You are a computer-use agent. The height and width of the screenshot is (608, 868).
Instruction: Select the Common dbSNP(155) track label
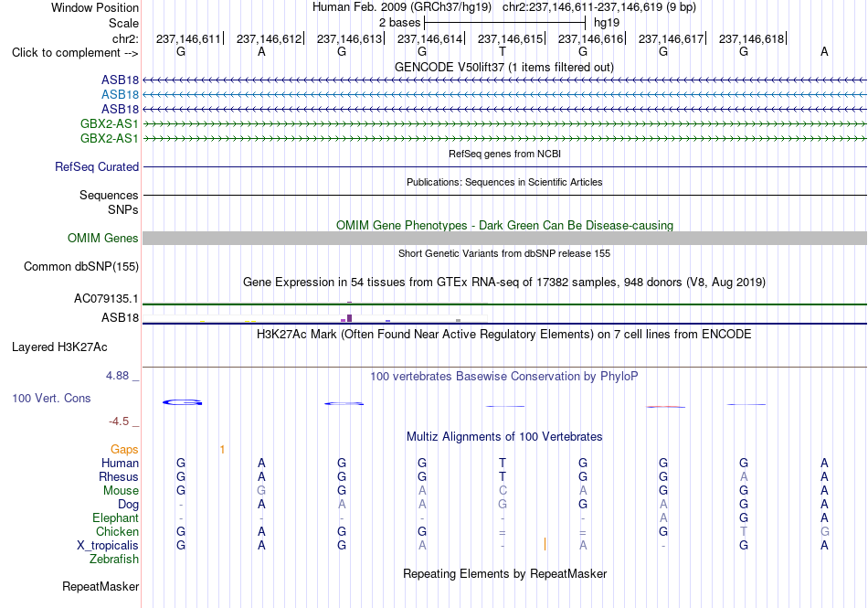pos(81,266)
